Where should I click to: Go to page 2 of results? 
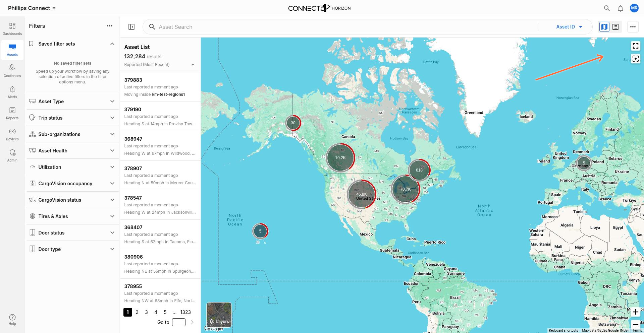click(137, 312)
